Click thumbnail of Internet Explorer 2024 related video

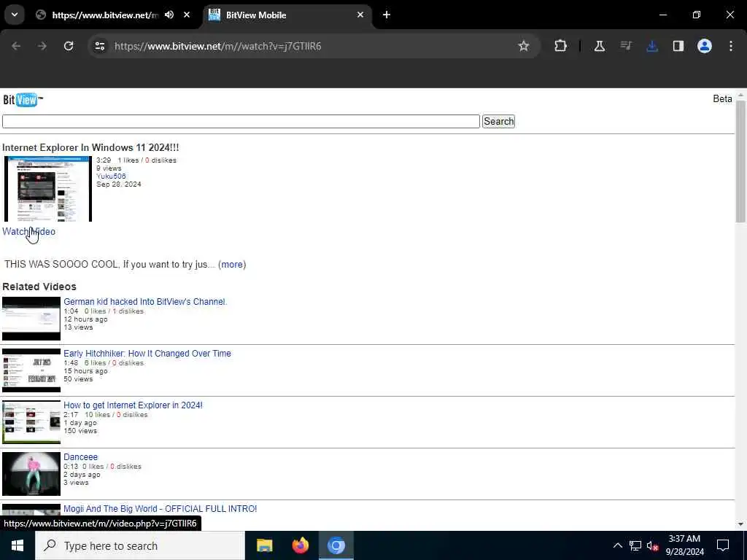coord(31,422)
